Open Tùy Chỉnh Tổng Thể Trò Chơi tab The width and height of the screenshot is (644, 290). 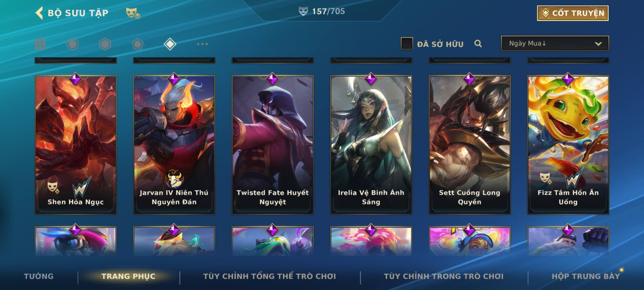coord(269,276)
